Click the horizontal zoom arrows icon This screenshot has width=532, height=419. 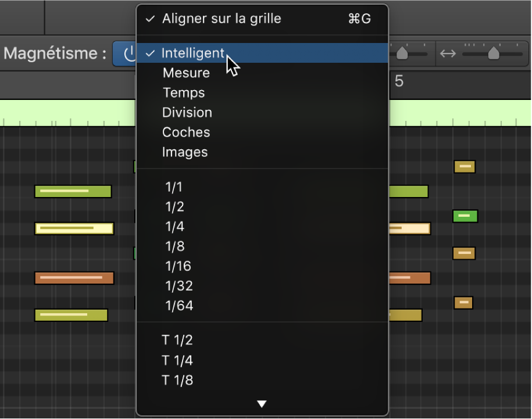click(x=448, y=53)
